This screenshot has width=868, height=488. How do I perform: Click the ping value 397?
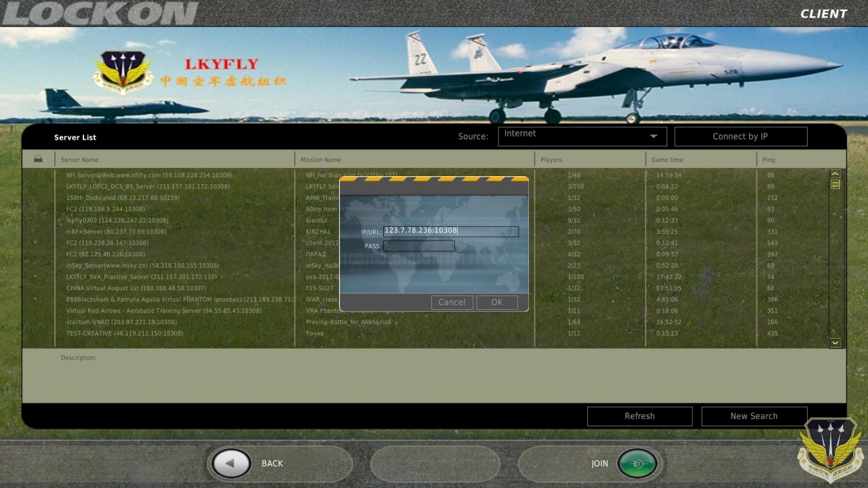coord(772,254)
